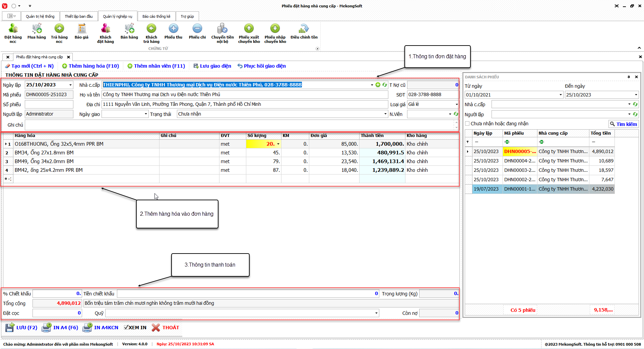Image resolution: width=644 pixels, height=349 pixels.
Task: Enable Chưa nhận hoặc đang nhận checkbox
Action: 467,124
